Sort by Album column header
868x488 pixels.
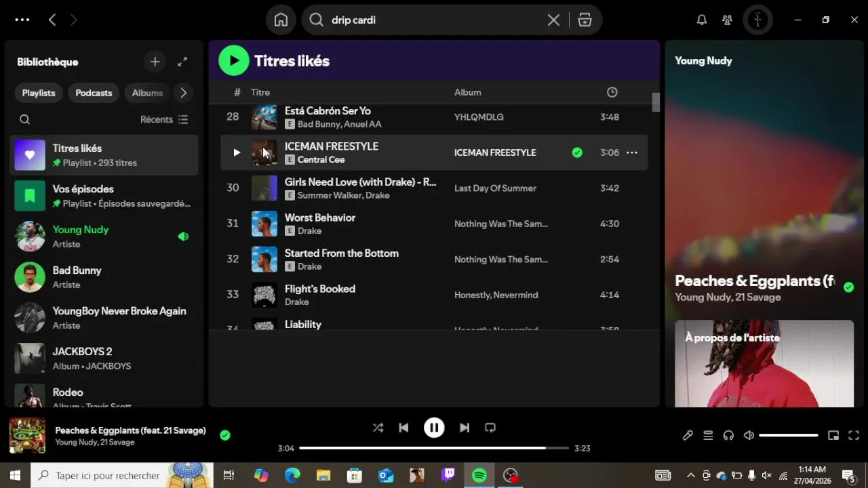click(467, 92)
